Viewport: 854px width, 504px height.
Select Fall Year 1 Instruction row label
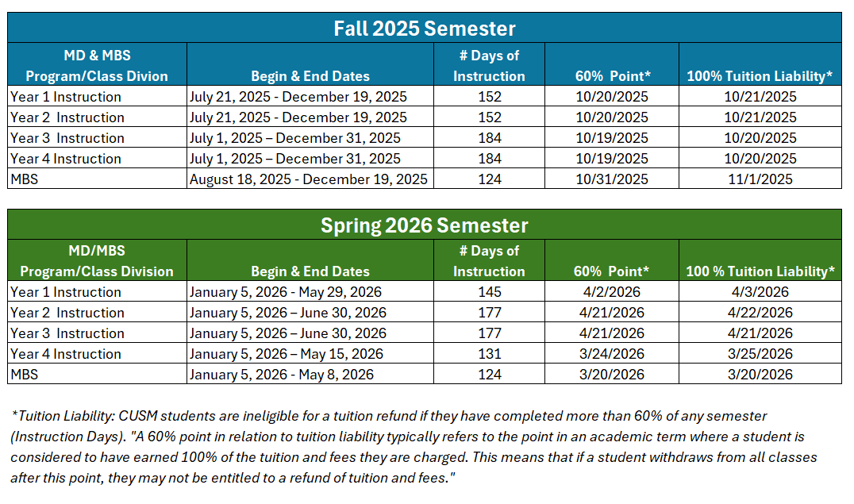(66, 97)
